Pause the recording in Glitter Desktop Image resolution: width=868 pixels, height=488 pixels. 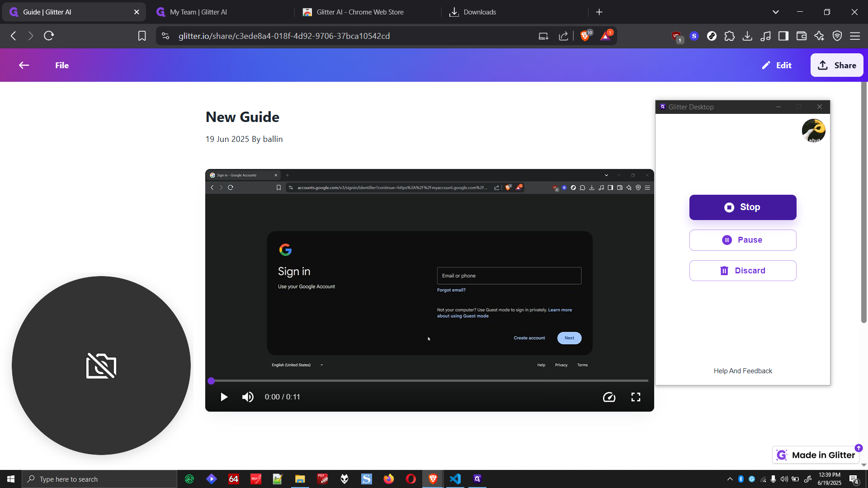[x=743, y=240]
